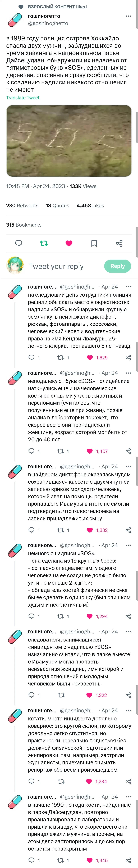This screenshot has width=138, height=868.
Task: Open the main tweet's three-dot menu
Action: click(x=128, y=16)
